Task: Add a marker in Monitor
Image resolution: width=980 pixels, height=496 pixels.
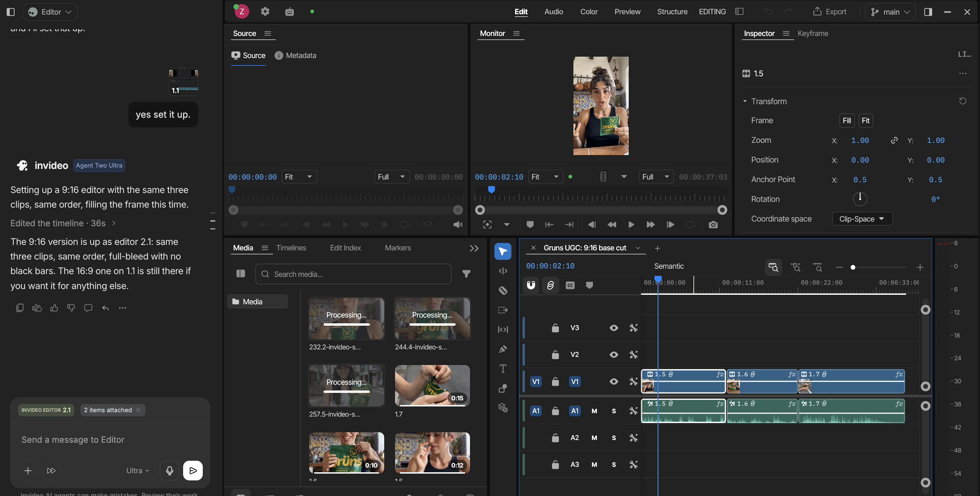Action: [x=530, y=225]
